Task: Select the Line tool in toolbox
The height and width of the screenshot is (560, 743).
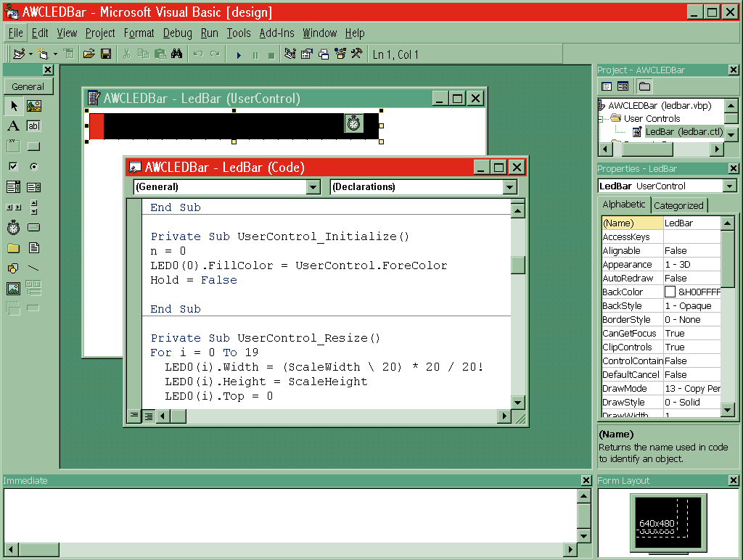Action: 33,268
